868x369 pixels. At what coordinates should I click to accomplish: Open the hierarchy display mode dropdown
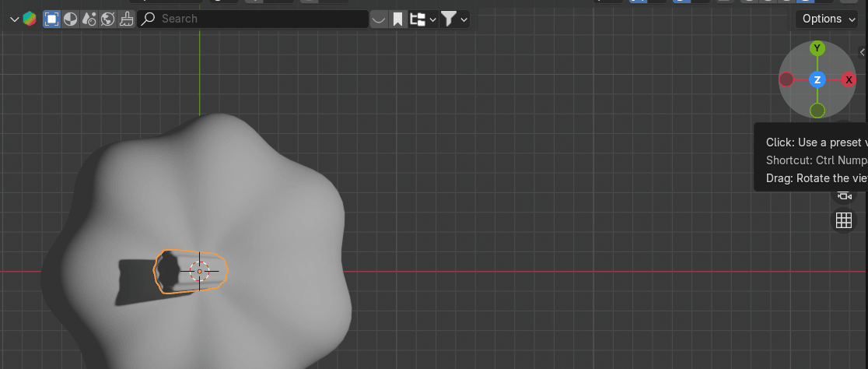click(423, 19)
